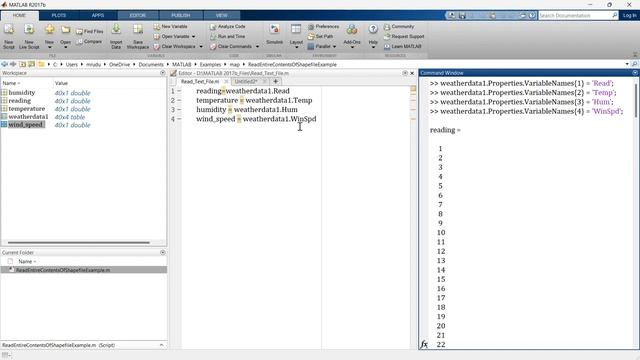Image resolution: width=640 pixels, height=360 pixels.
Task: Click the Save Workspace icon
Action: tap(138, 30)
